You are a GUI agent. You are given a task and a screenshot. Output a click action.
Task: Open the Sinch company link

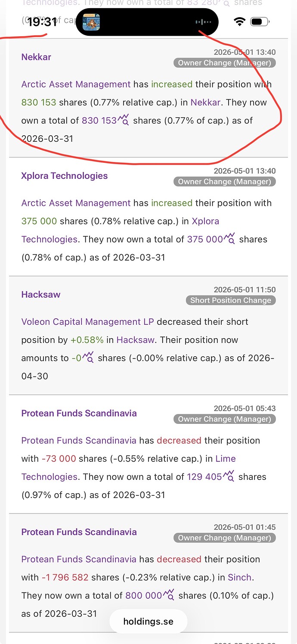click(x=239, y=577)
